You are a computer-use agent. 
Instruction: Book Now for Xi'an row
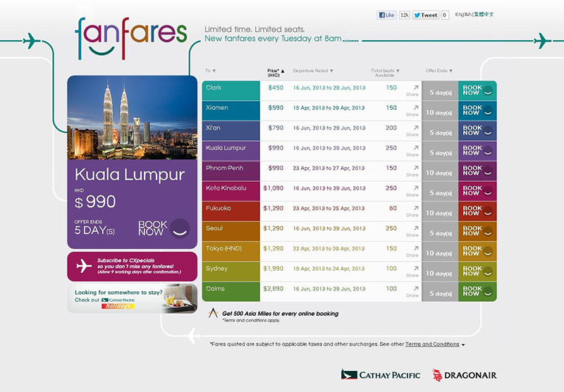tap(477, 130)
